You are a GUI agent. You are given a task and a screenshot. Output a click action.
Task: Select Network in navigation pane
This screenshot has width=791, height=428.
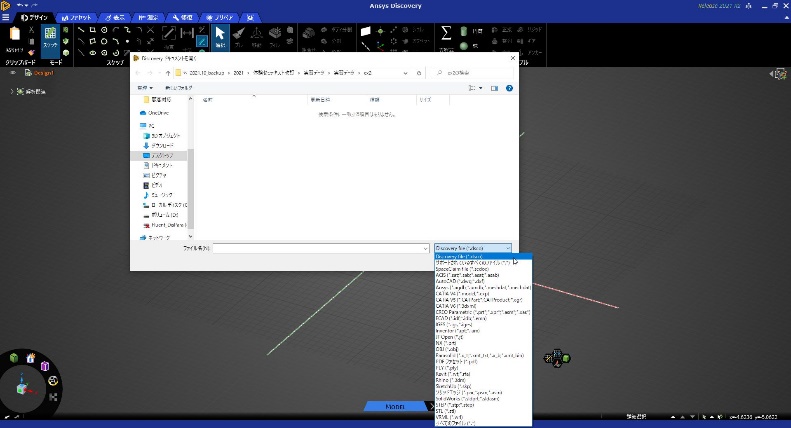(x=155, y=237)
